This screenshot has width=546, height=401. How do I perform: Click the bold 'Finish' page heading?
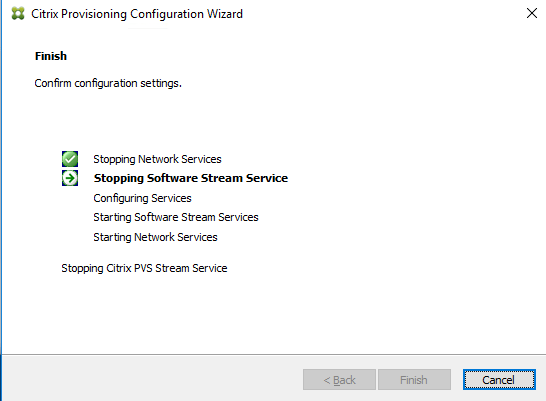tap(51, 56)
